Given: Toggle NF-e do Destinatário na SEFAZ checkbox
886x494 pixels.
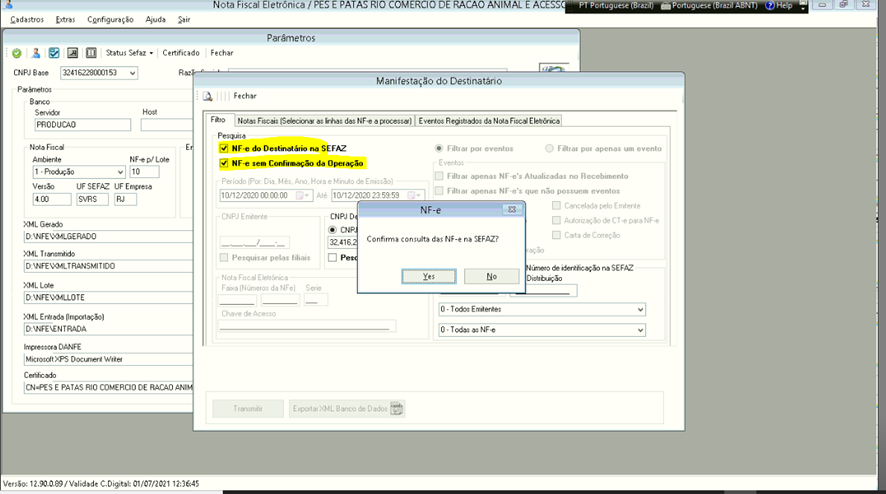Looking at the screenshot, I should 224,149.
